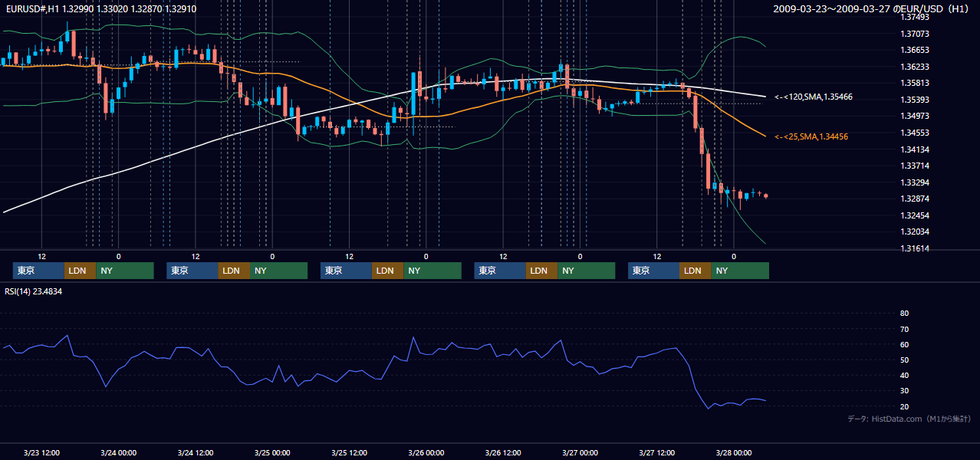Click price axis value 1.35813
980x460 pixels.
pos(914,84)
